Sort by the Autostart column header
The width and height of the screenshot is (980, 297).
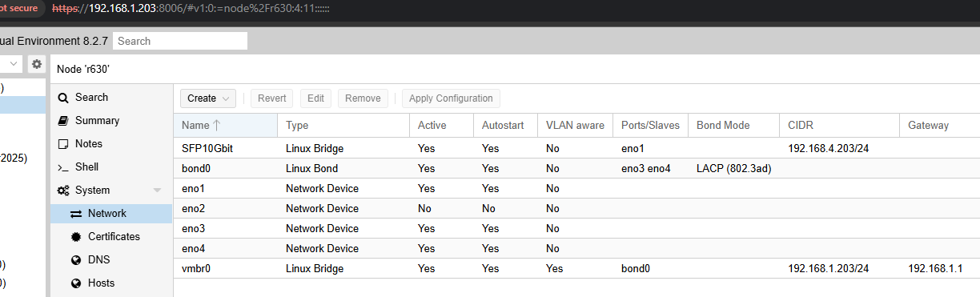505,125
